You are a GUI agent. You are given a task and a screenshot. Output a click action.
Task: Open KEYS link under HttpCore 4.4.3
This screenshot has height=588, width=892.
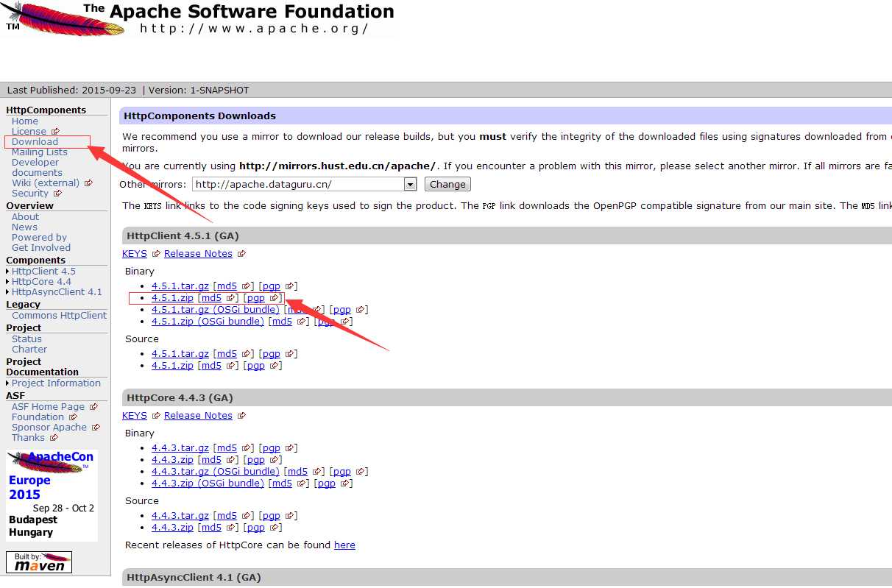pos(135,416)
